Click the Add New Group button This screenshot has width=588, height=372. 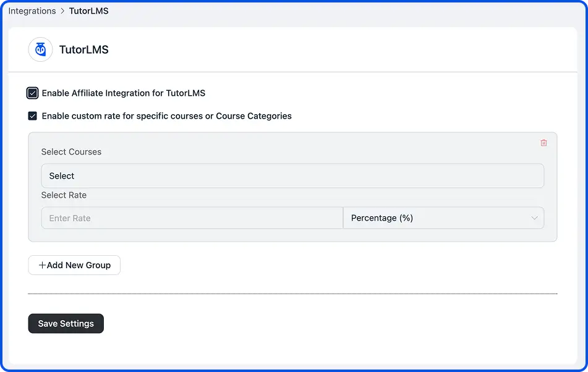(x=74, y=264)
